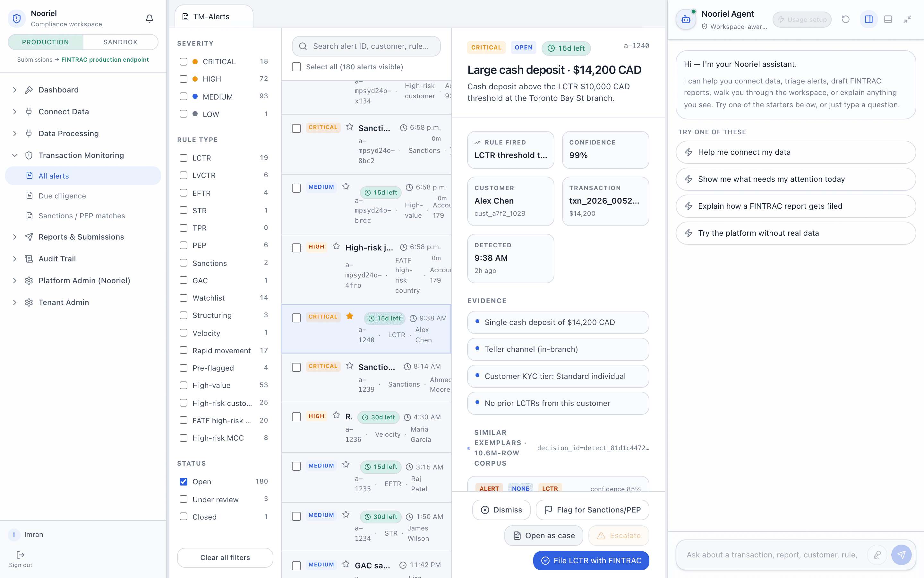
Task: Star the a-1235 EFTR alert
Action: click(x=346, y=464)
